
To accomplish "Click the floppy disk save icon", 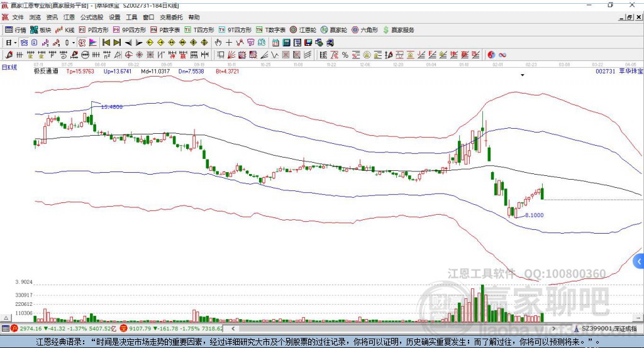I will coord(308,43).
